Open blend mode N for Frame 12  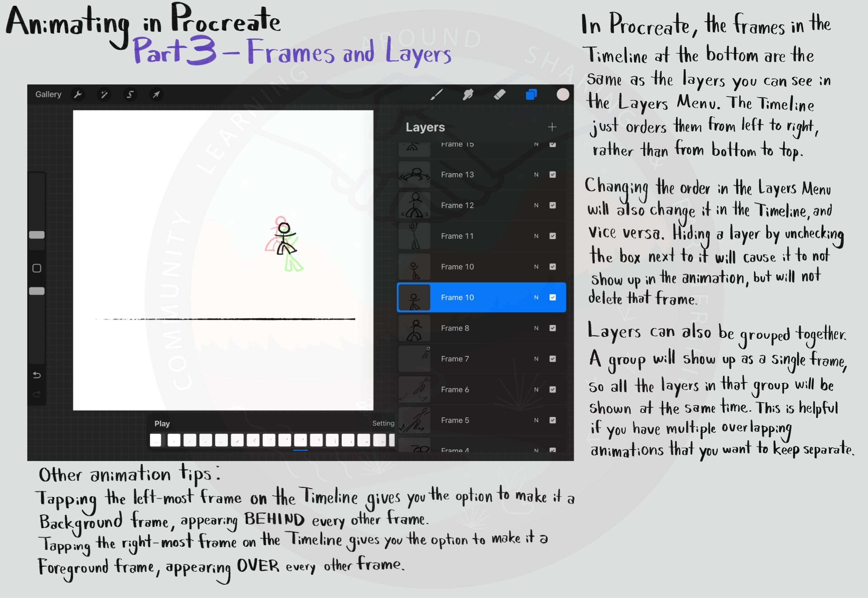click(536, 205)
